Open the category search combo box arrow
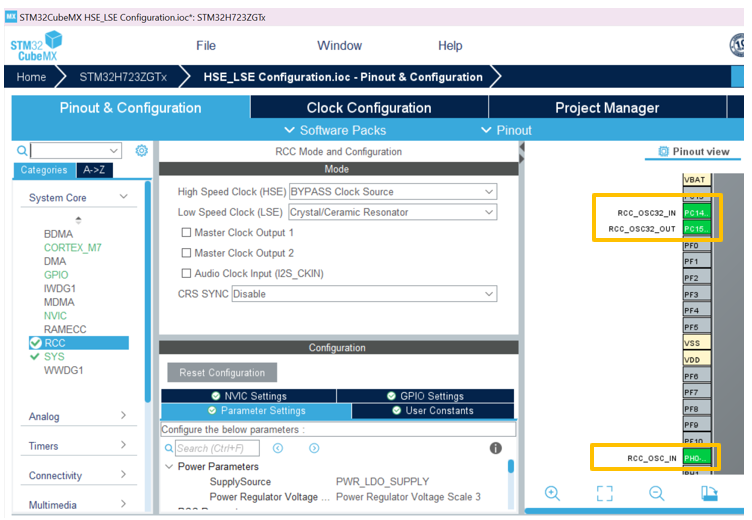Screen dimensions: 752x520 coord(114,151)
